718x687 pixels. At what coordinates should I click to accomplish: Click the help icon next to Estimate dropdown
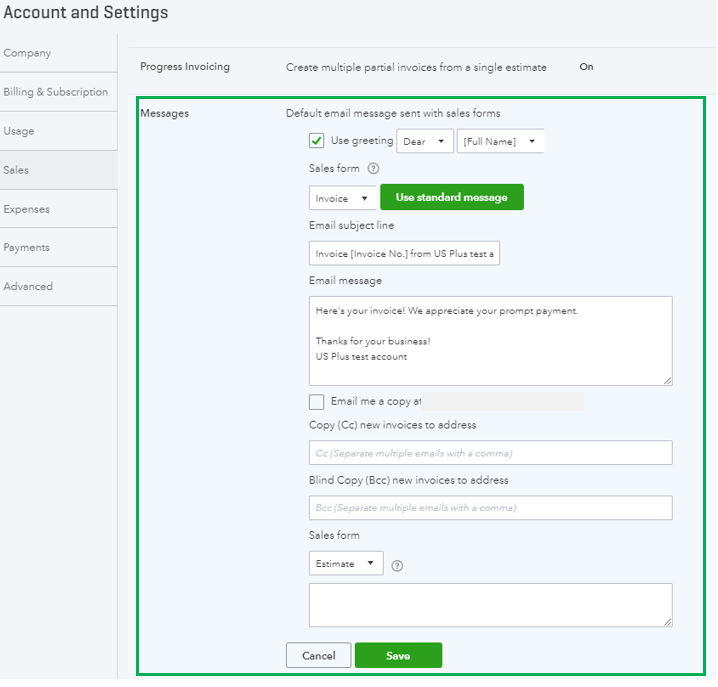pos(397,565)
